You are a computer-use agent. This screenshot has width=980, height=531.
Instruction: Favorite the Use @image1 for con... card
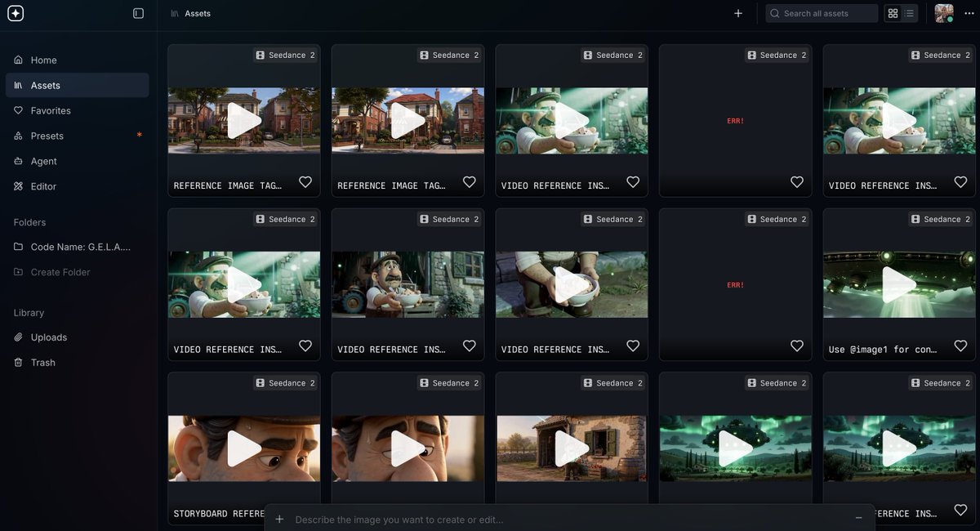tap(960, 346)
